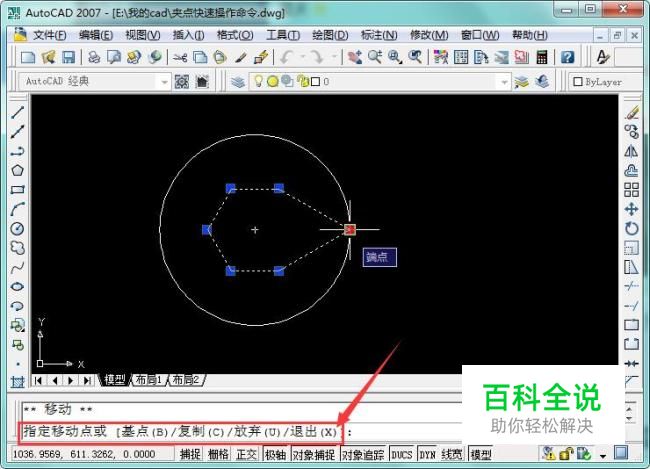This screenshot has width=650, height=469.
Task: Open the status bar tray menu arrow
Action: pyautogui.click(x=603, y=456)
